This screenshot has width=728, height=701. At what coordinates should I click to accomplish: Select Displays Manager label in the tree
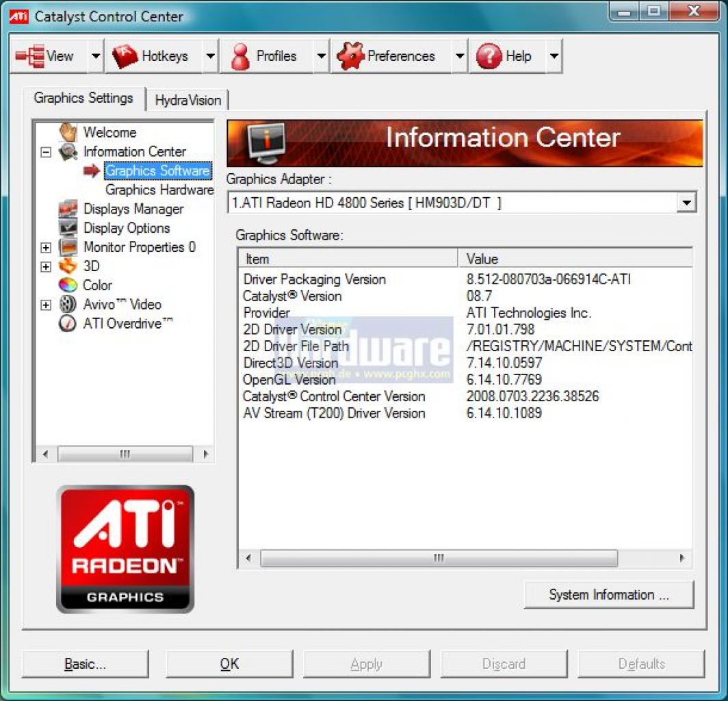tap(133, 209)
